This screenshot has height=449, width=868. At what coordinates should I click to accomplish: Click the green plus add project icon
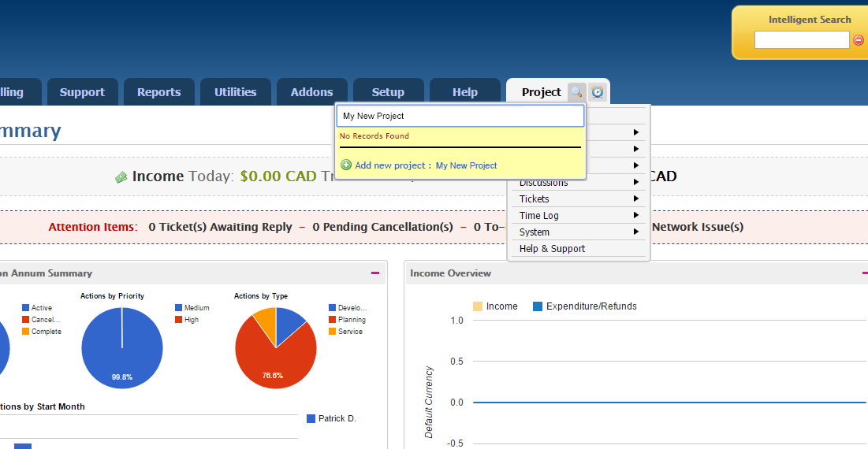point(346,165)
